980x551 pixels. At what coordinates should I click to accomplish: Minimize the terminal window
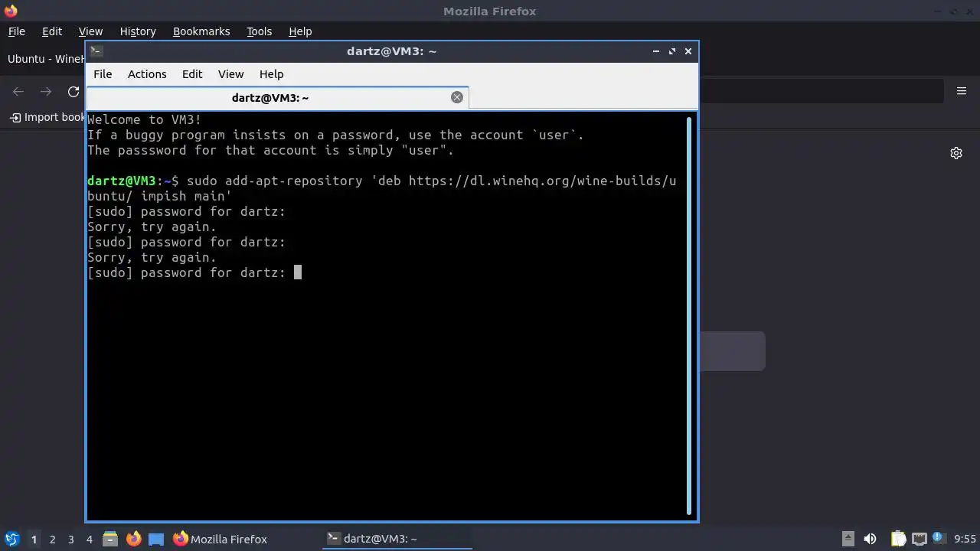(656, 51)
